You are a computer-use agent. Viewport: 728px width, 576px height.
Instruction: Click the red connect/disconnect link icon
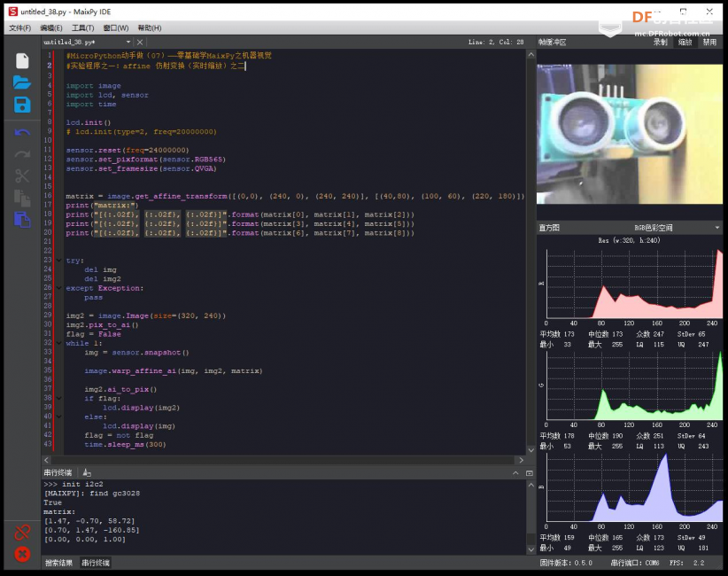(x=22, y=533)
